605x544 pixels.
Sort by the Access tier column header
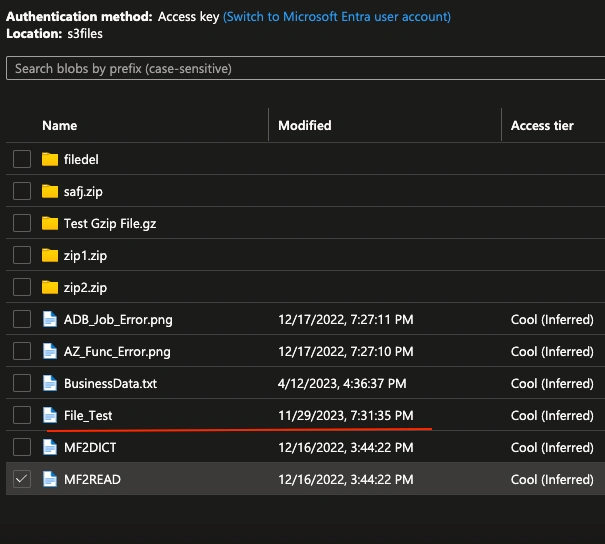coord(542,125)
